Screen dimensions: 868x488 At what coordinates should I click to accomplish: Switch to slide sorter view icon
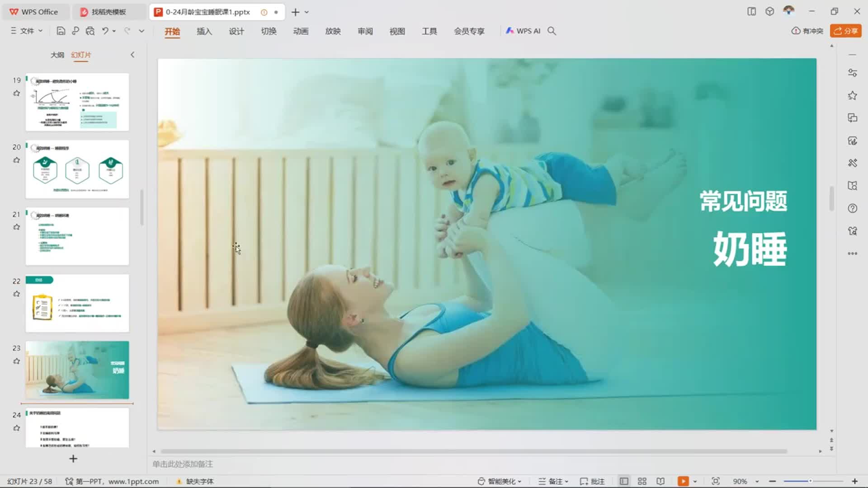click(642, 481)
